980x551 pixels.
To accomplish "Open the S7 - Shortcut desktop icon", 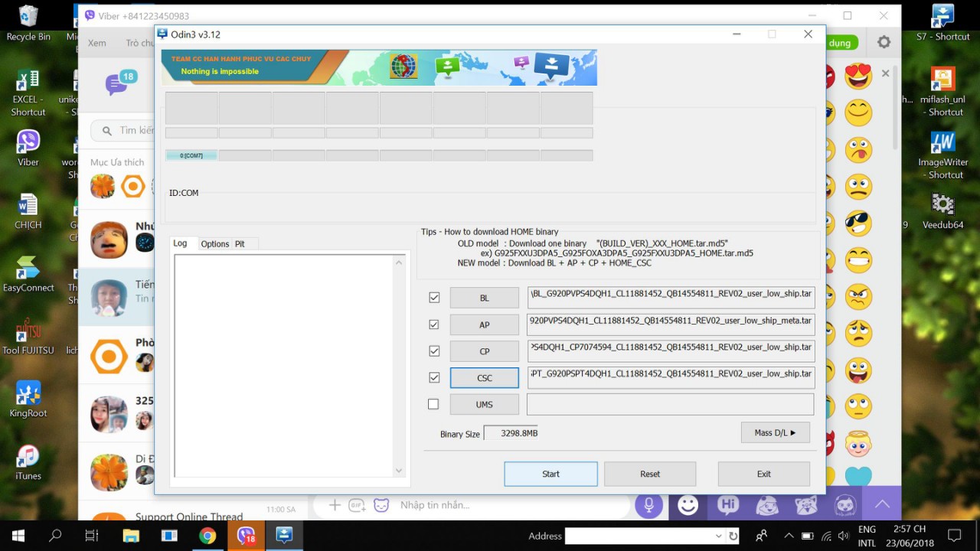I will (942, 23).
